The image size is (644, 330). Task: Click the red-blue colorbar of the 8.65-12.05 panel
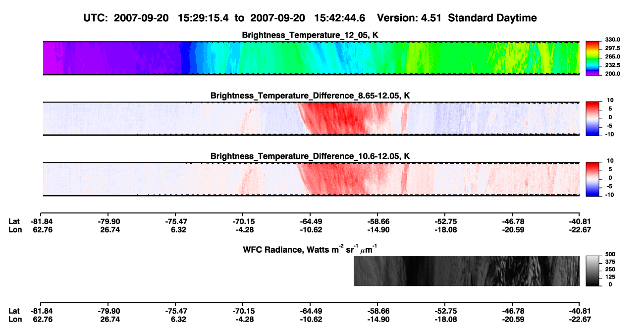(592, 119)
